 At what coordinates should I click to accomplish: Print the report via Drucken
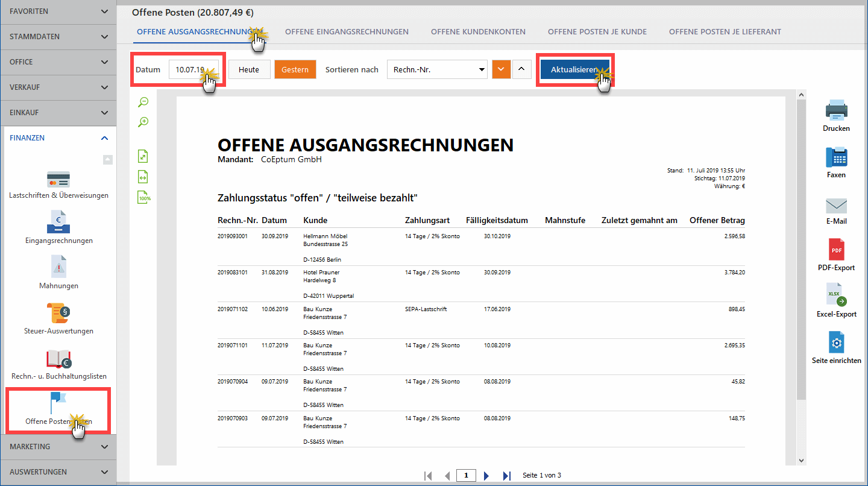(836, 117)
